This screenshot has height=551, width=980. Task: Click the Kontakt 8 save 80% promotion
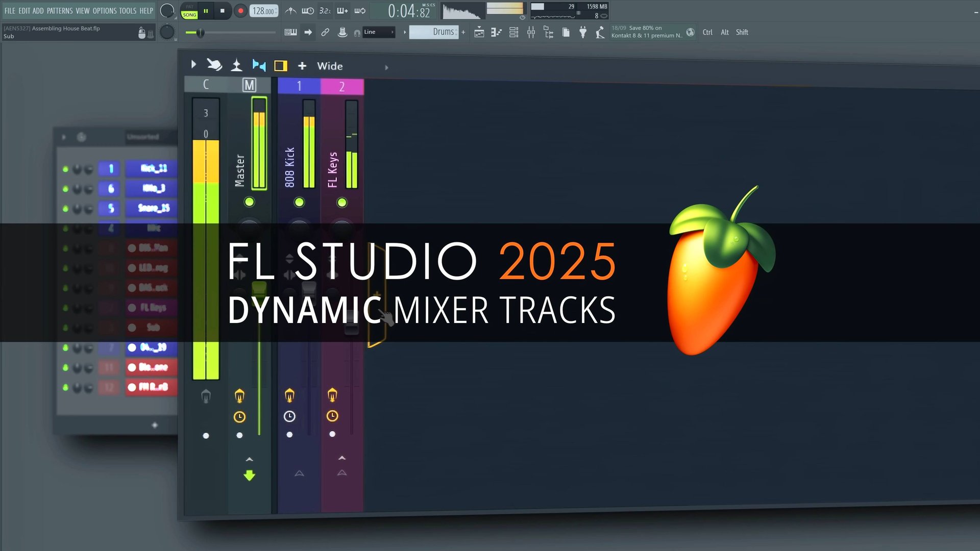click(646, 31)
